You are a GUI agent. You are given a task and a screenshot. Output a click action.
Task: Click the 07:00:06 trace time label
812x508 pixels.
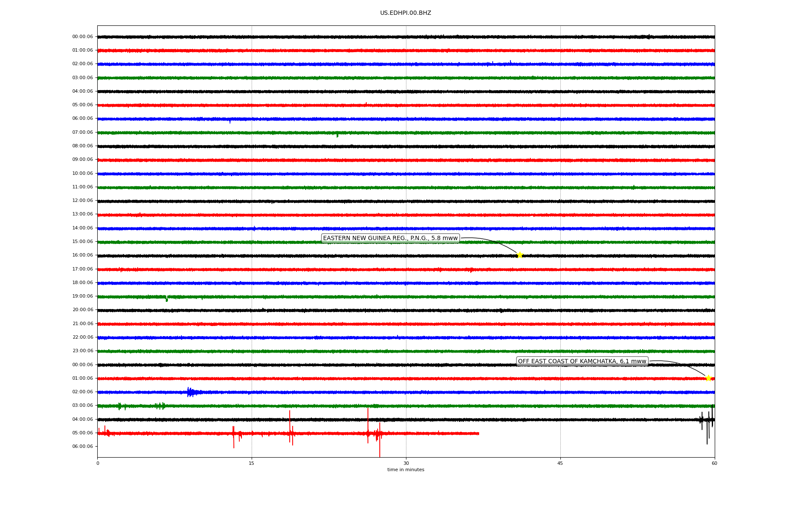point(82,133)
